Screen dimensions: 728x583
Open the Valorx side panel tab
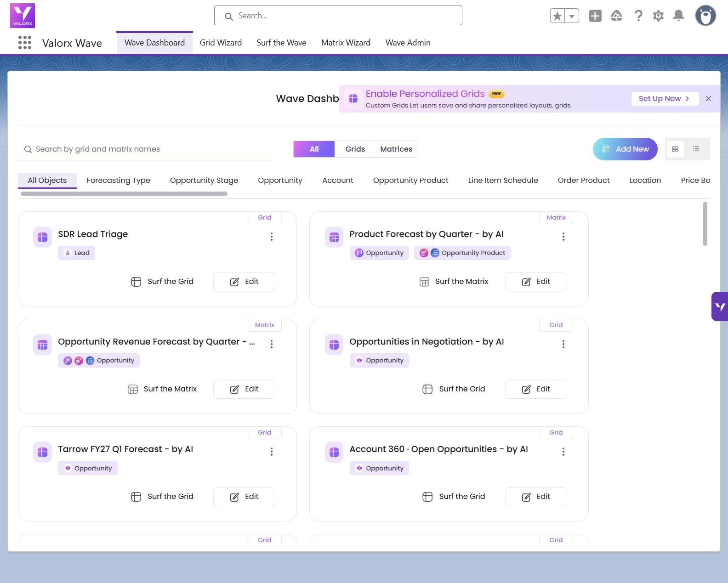(720, 306)
